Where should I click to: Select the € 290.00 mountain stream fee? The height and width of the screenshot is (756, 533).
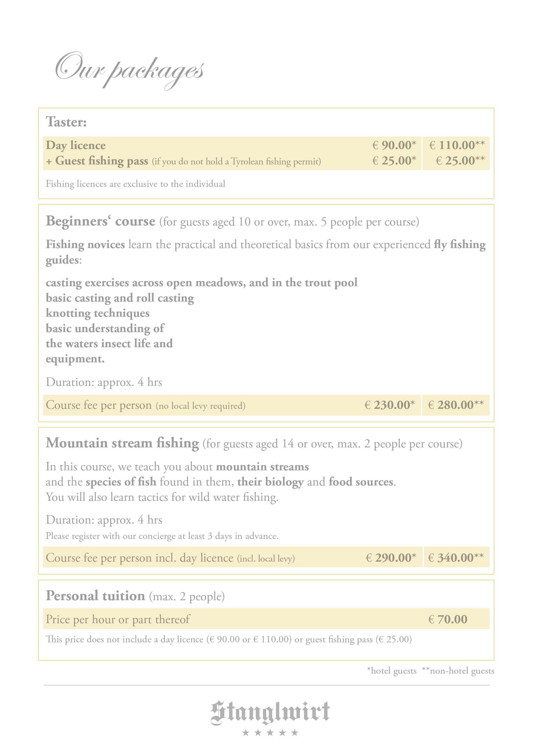pos(391,558)
